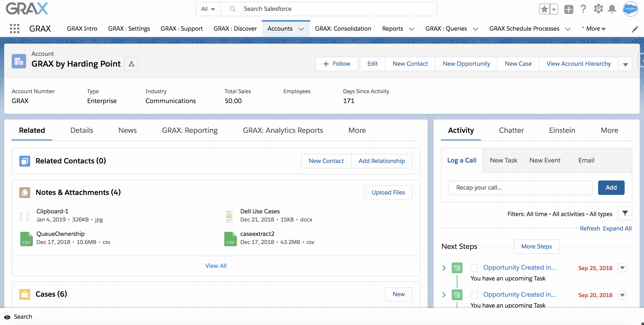Select the Email activity tab

tap(586, 160)
